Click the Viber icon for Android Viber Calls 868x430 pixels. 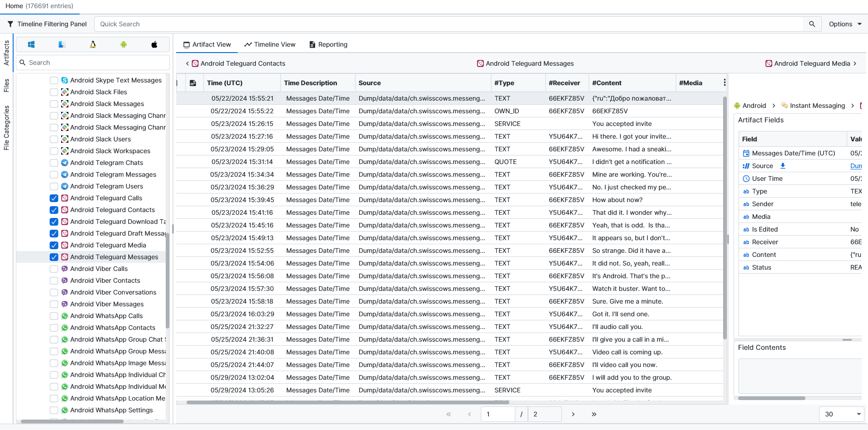point(65,269)
